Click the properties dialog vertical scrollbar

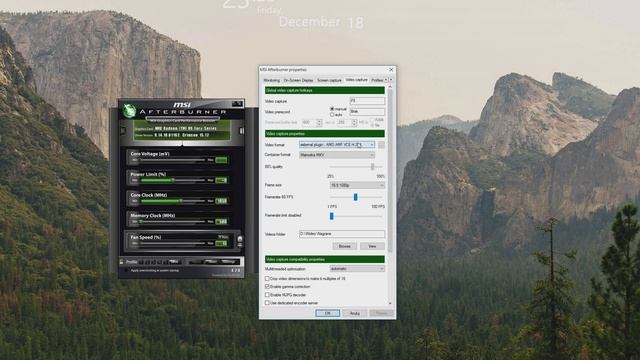click(390, 171)
